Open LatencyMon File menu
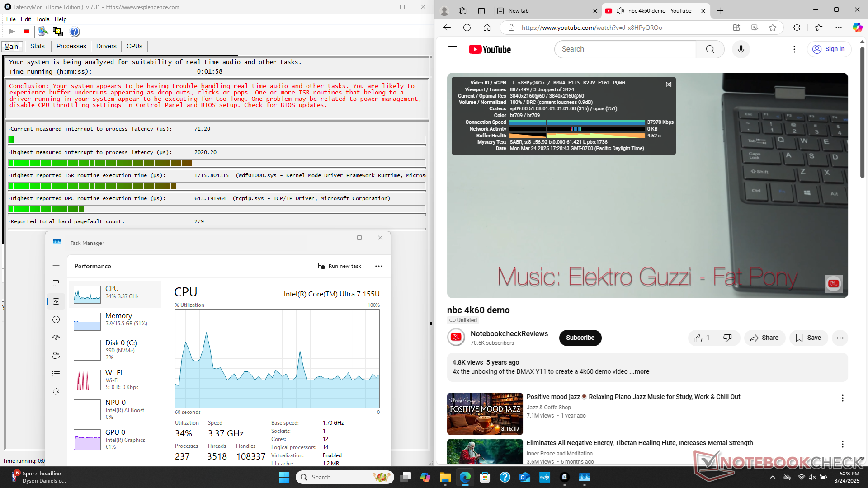 [x=11, y=19]
